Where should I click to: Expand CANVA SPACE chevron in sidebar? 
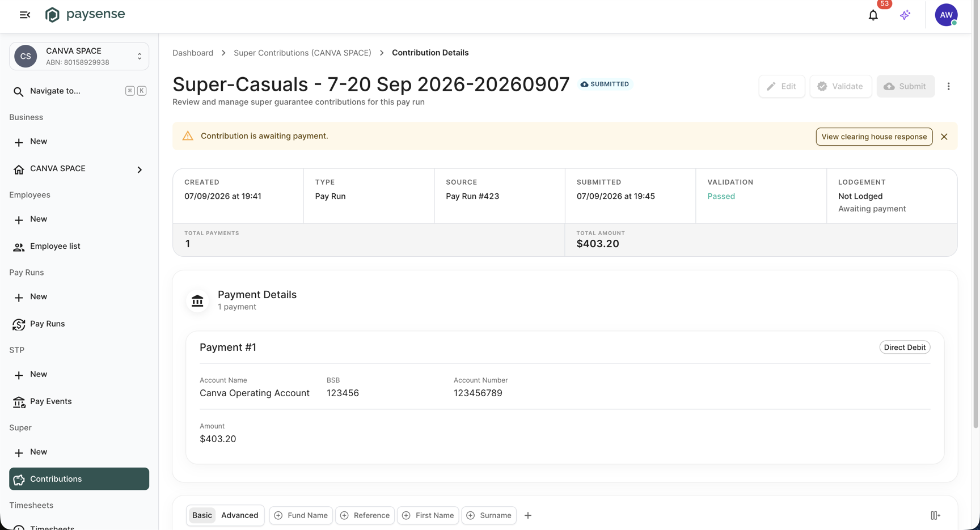(x=140, y=169)
